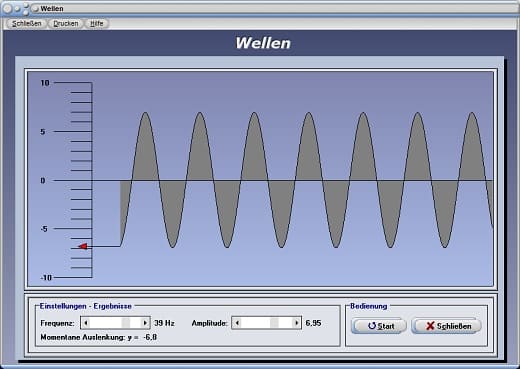This screenshot has width=520, height=369.
Task: Increase amplitude with right scroll arrow
Action: [x=296, y=323]
